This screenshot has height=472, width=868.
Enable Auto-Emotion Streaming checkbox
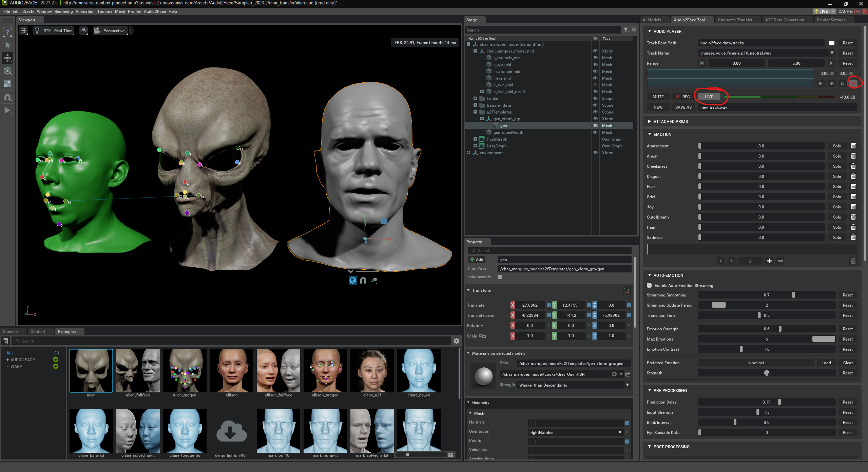point(649,285)
